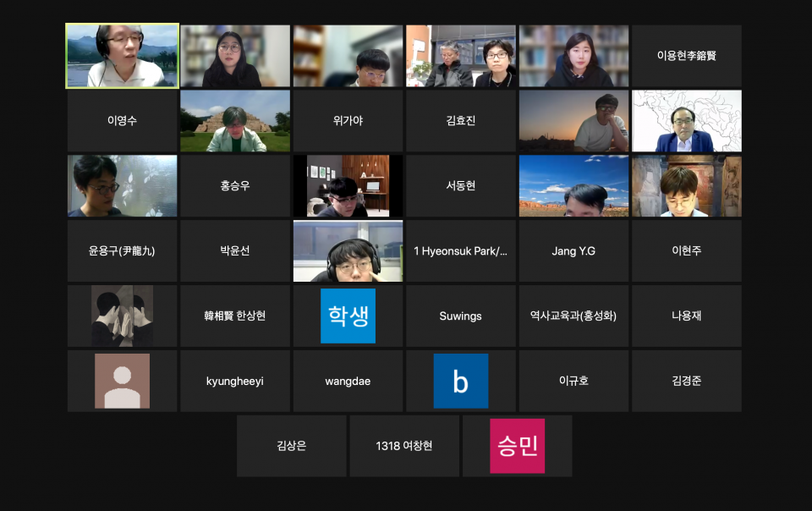Click the pink 승민 avatar tile
The image size is (812, 511).
click(x=518, y=446)
